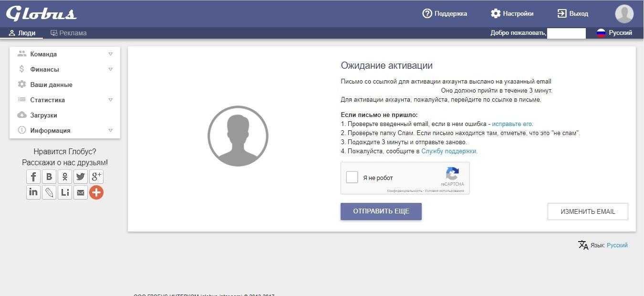Open reCAPTCHA Конфиденциальность link
The image size is (644, 296).
[x=404, y=191]
